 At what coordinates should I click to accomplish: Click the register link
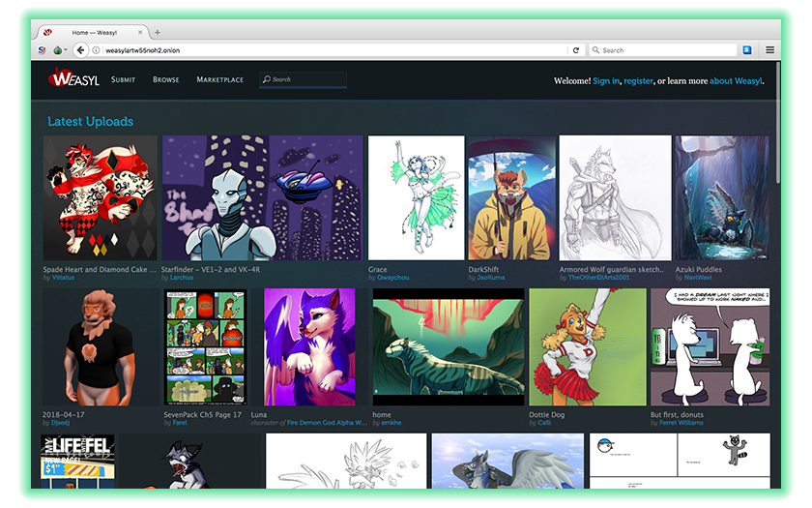click(638, 81)
